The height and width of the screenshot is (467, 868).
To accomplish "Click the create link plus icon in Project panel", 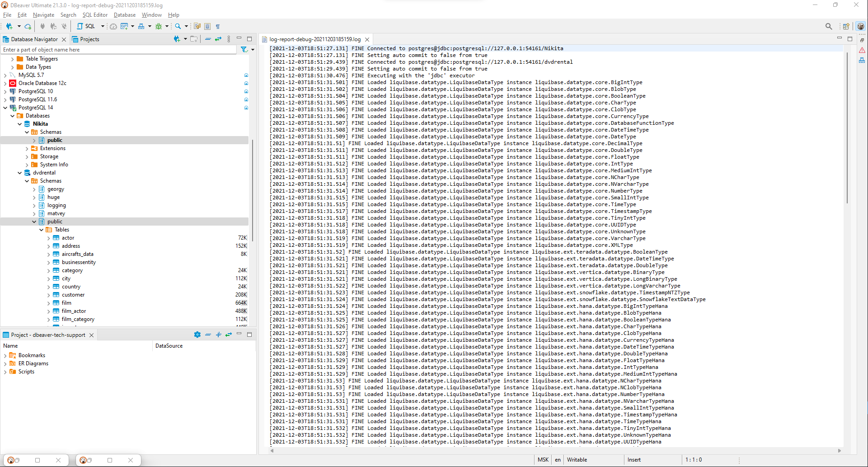I will click(x=219, y=335).
